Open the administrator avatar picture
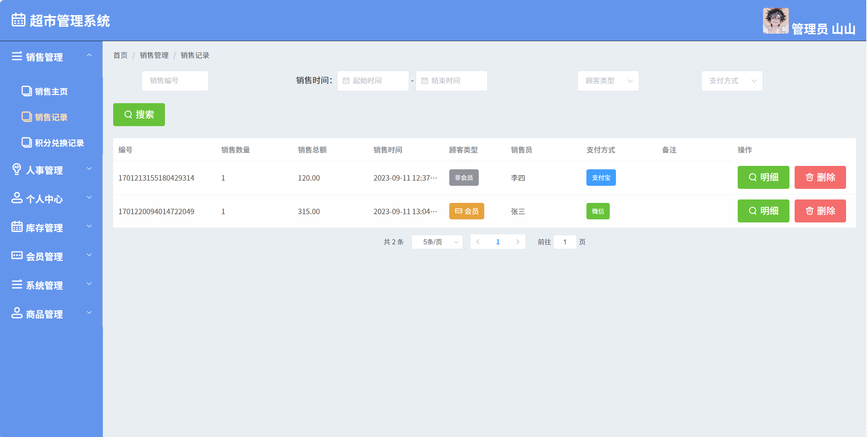This screenshot has width=868, height=437. tap(776, 21)
